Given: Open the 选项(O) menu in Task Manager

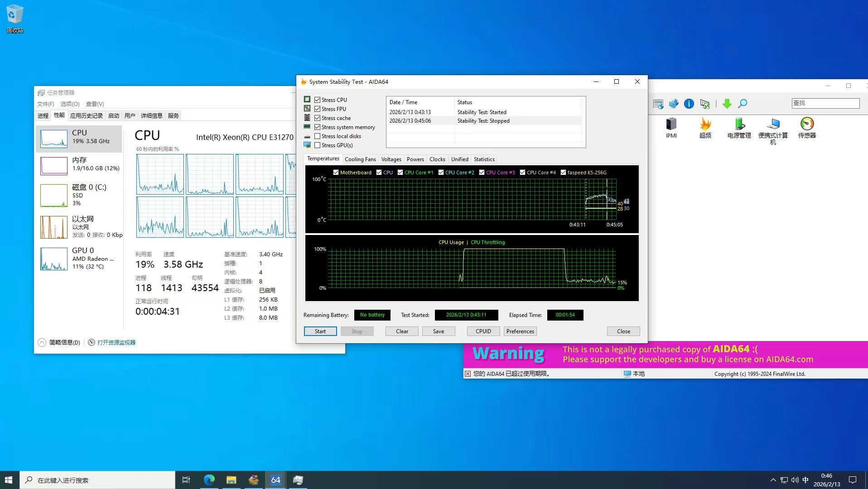Looking at the screenshot, I should 70,104.
